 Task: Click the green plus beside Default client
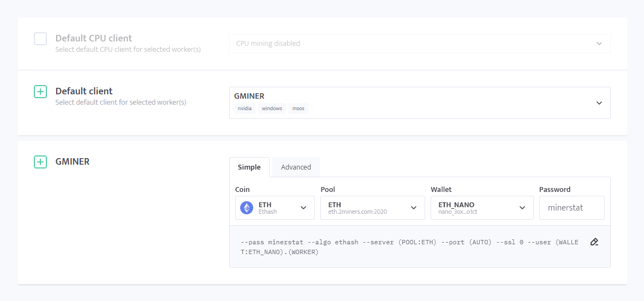(40, 92)
